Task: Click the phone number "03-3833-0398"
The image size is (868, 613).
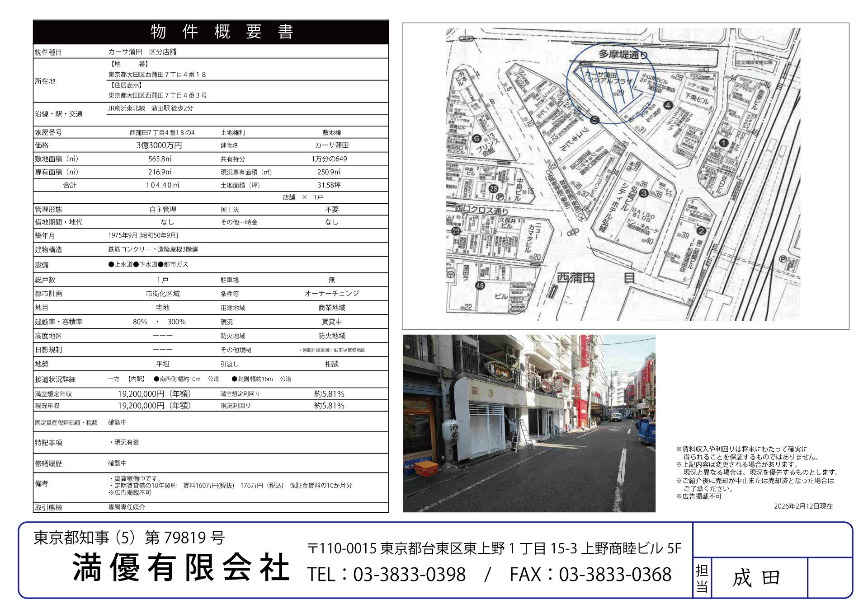Action: (x=409, y=575)
